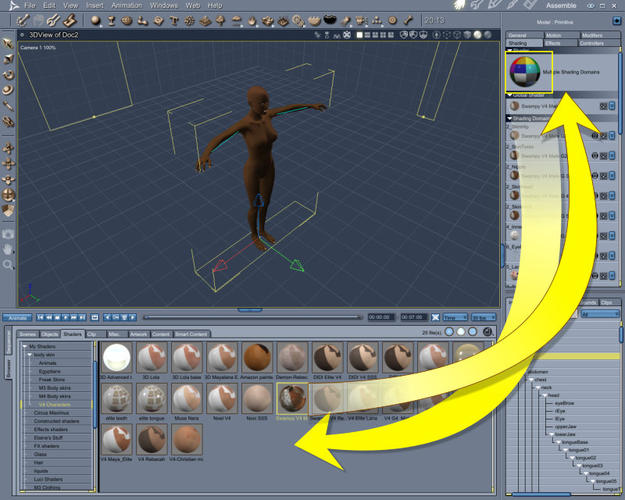Click the bone tool icon in toolbar

[408, 20]
